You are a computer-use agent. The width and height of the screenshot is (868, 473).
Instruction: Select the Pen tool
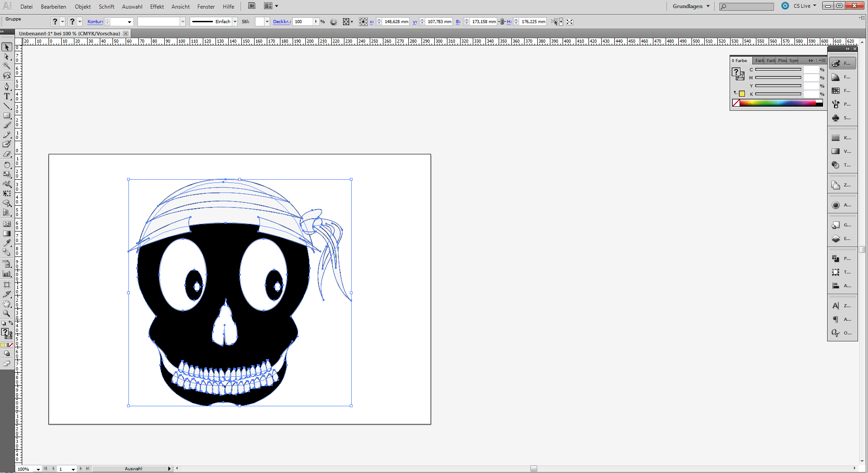point(7,86)
